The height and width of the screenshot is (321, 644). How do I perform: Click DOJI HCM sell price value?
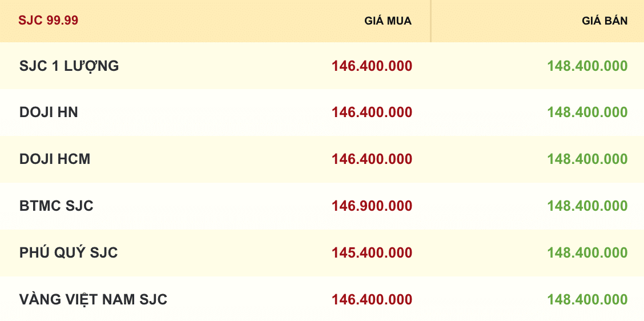coord(587,159)
